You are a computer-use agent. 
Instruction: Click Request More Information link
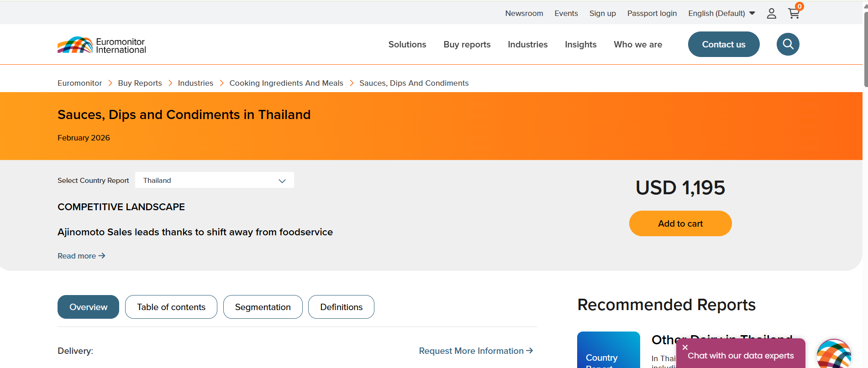coord(476,351)
